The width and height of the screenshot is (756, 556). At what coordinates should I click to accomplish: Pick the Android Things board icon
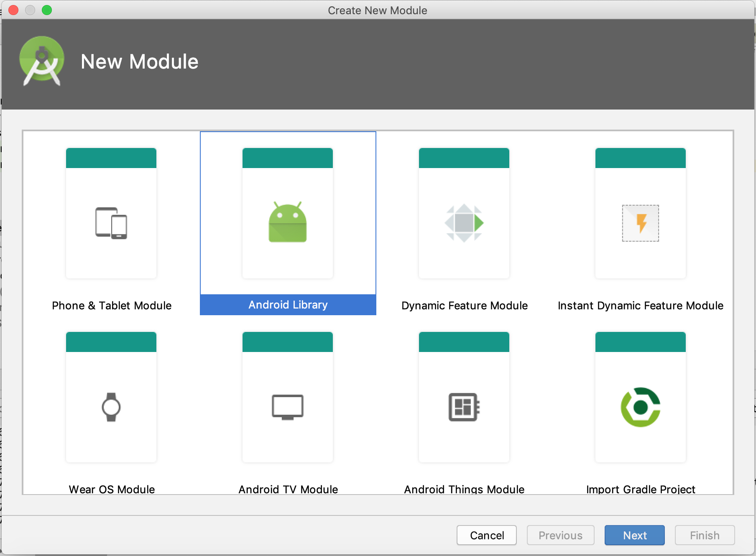[x=464, y=407]
